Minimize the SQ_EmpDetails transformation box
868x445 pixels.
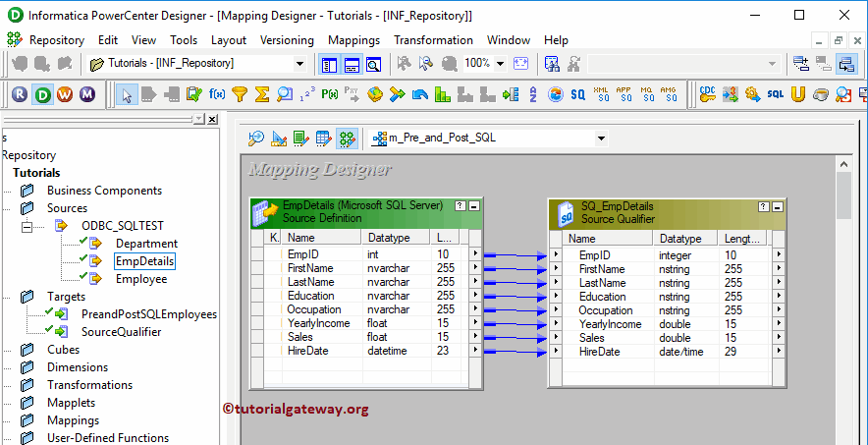(778, 207)
